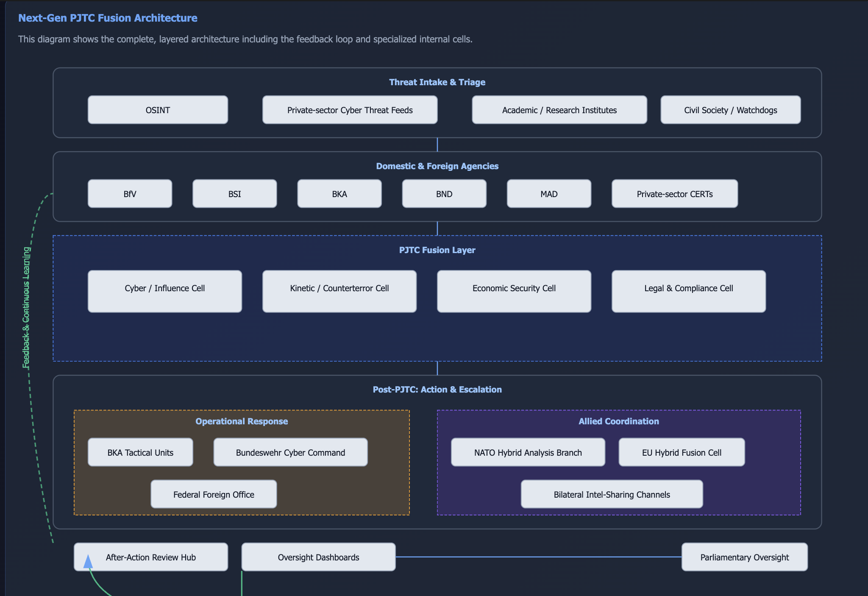Click Academic / Research Institutes node

pos(559,110)
